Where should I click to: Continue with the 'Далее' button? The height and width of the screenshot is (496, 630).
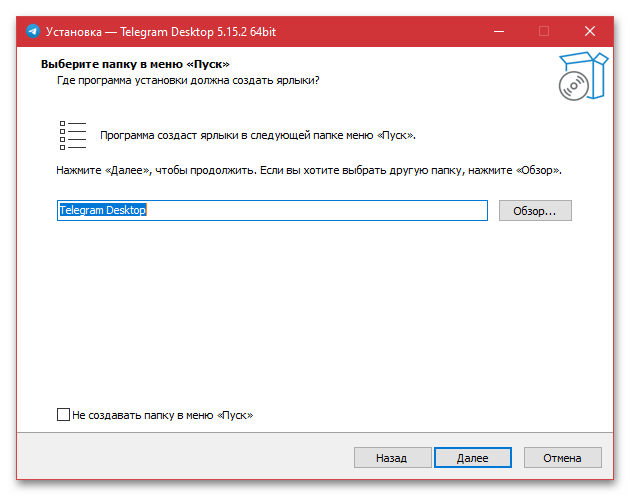point(473,458)
